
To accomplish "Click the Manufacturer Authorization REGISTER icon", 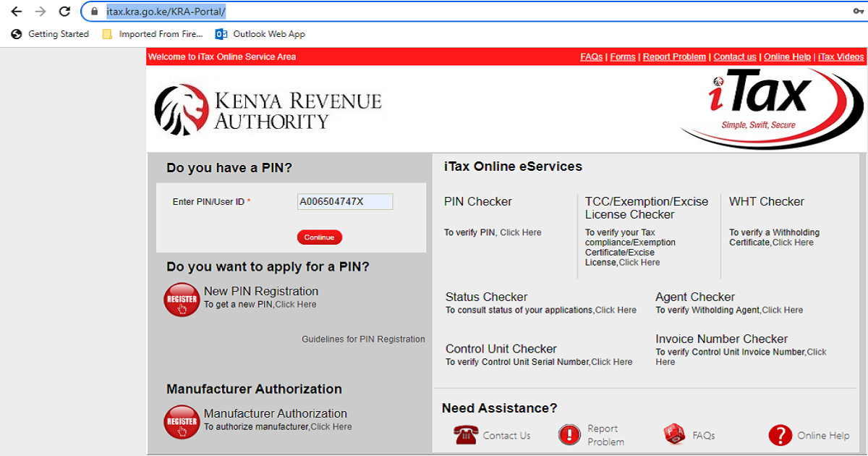I will [x=182, y=422].
